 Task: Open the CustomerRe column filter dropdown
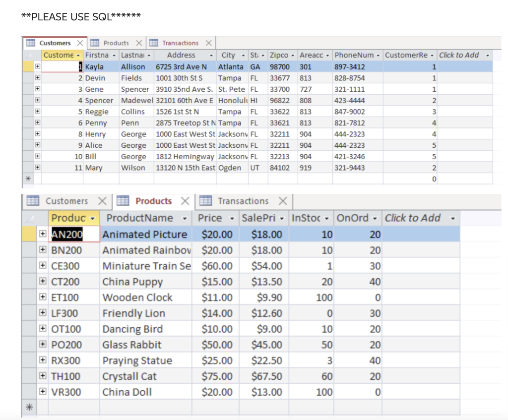432,56
